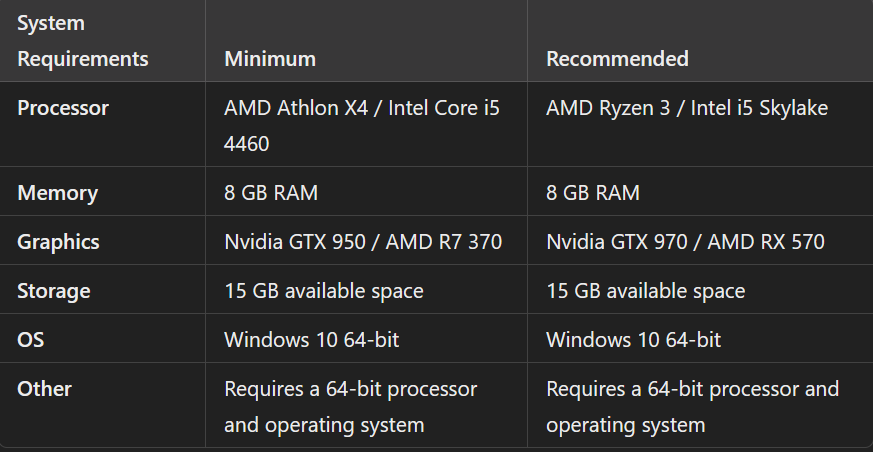
Task: Select the Other row label
Action: (45, 389)
